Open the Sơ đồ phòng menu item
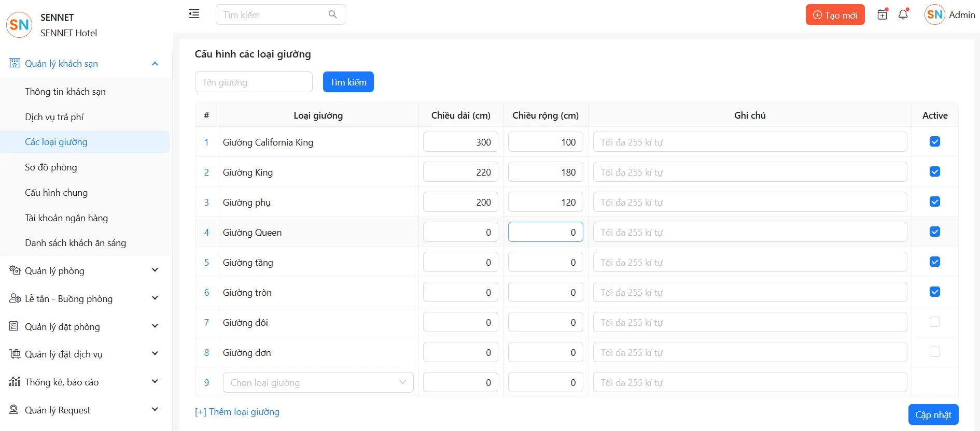 coord(51,167)
